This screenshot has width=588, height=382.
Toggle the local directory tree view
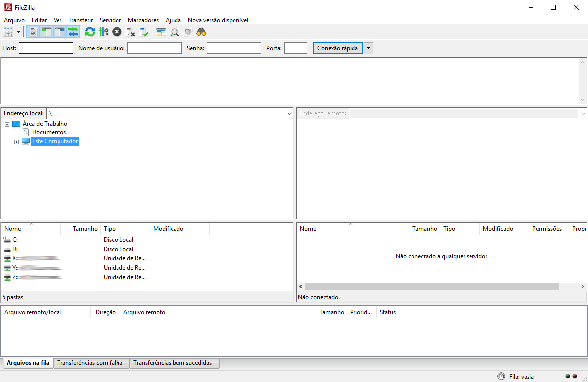pyautogui.click(x=47, y=32)
